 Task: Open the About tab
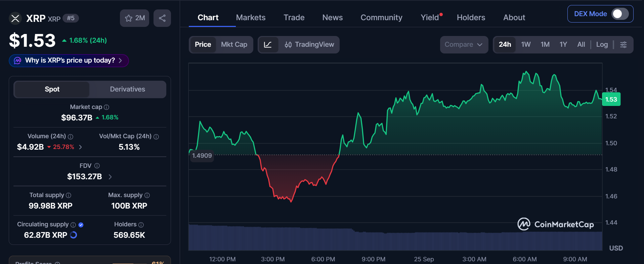tap(514, 17)
